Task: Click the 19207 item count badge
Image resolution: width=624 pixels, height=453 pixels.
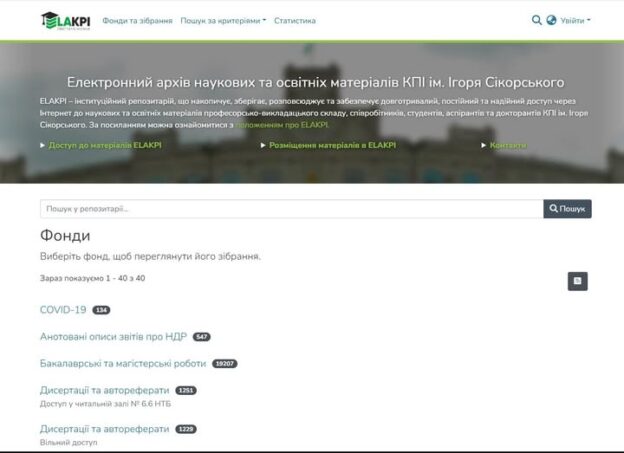Action: 225,364
